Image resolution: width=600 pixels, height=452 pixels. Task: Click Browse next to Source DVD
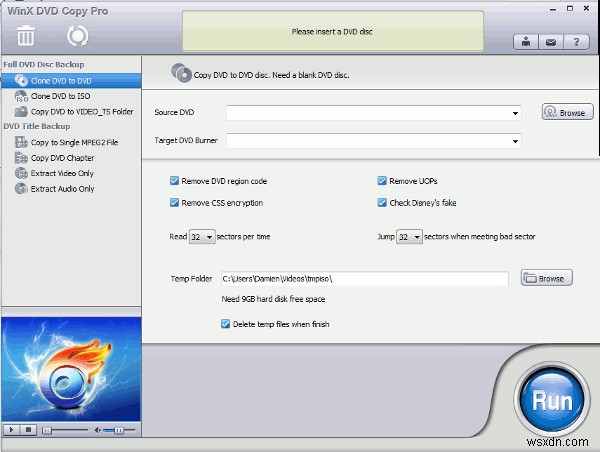click(567, 112)
